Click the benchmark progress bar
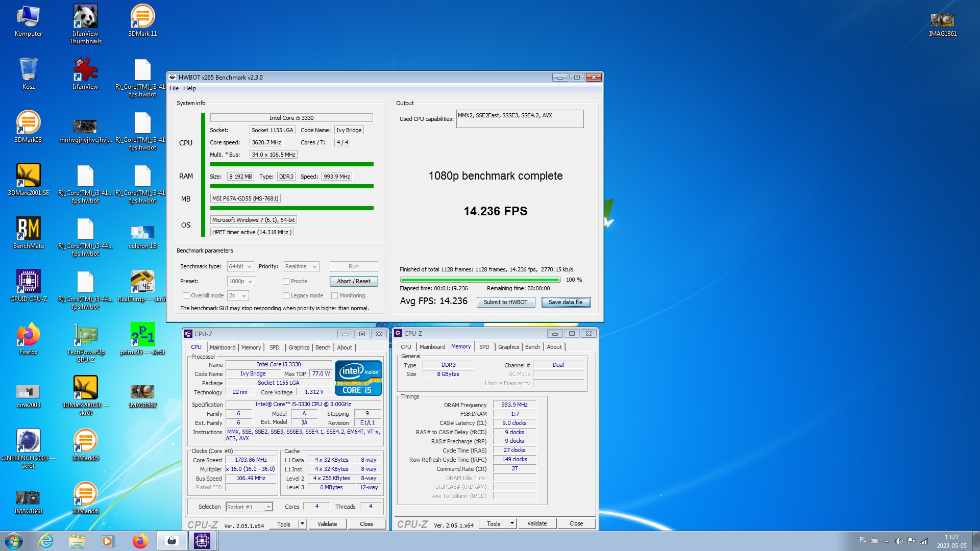 (480, 280)
